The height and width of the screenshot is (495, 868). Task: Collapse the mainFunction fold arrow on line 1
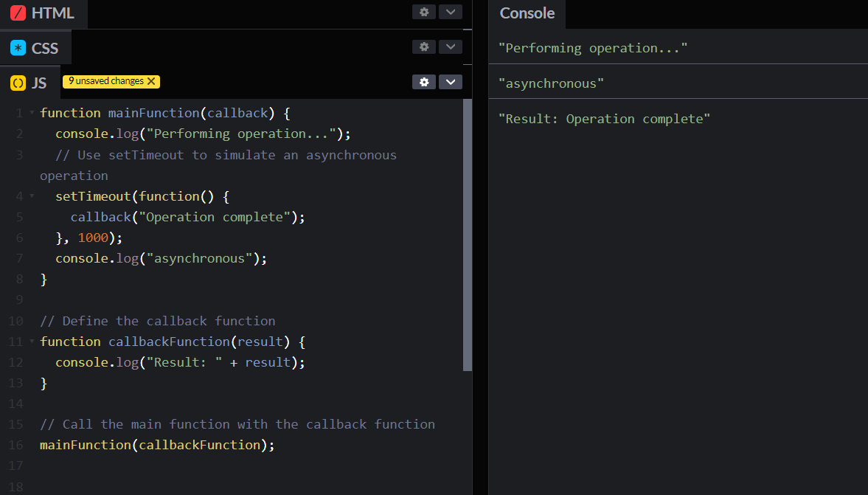(32, 113)
